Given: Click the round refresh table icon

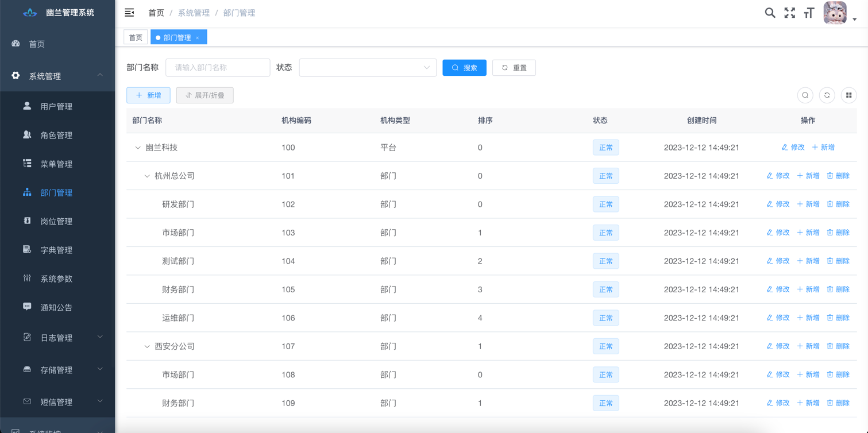Looking at the screenshot, I should pos(827,95).
